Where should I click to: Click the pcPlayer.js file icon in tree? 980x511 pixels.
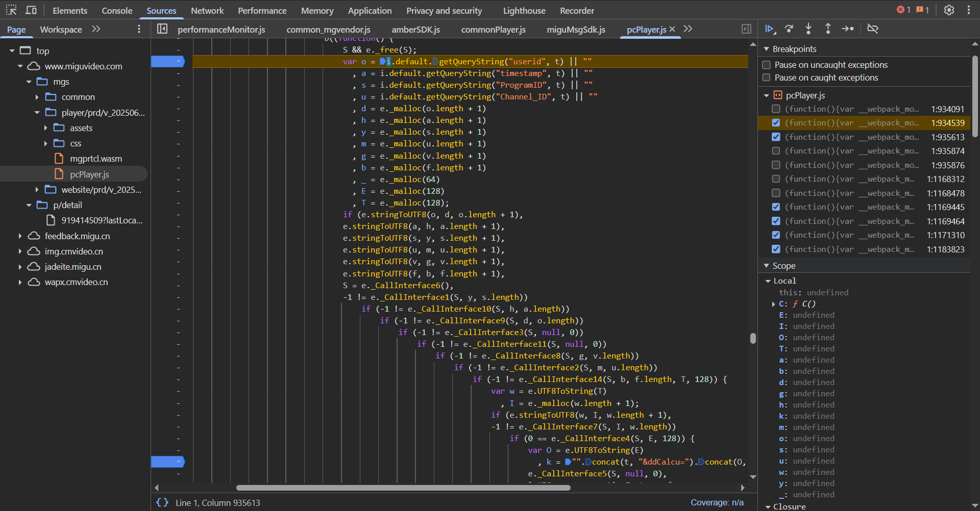[x=59, y=174]
